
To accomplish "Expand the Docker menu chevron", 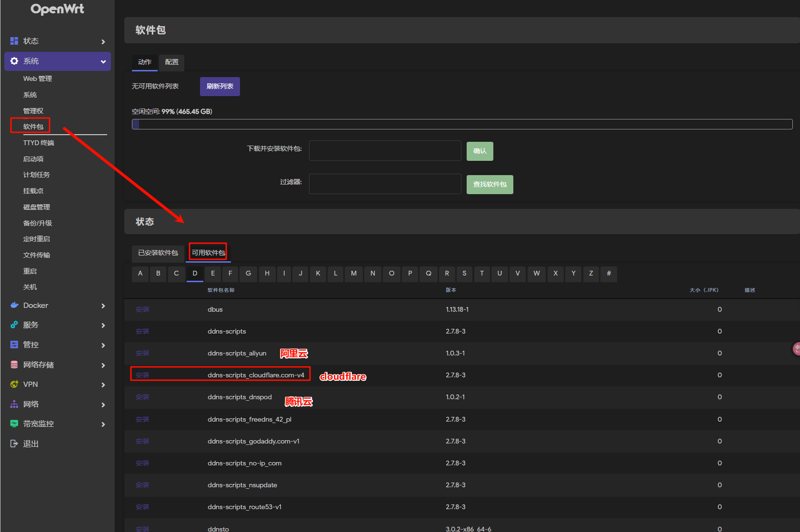I will (x=103, y=305).
